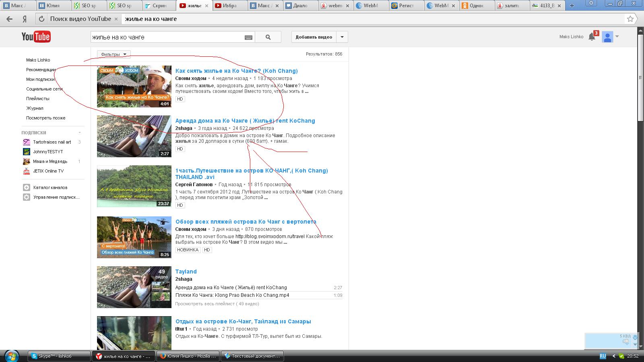Switch to the "Регист" browser tab
Viewport: 644px width, 362px height.
[406, 6]
